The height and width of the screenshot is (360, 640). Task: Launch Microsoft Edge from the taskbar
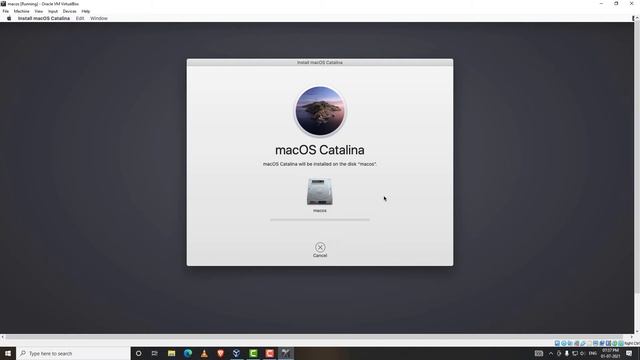click(x=188, y=353)
